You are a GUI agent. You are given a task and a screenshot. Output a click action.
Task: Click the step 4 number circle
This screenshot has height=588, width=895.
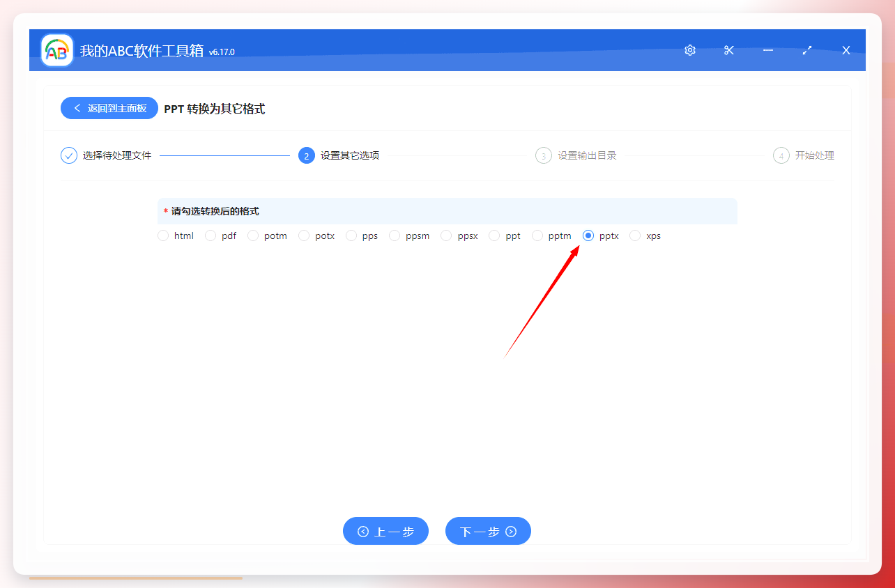[x=781, y=155]
